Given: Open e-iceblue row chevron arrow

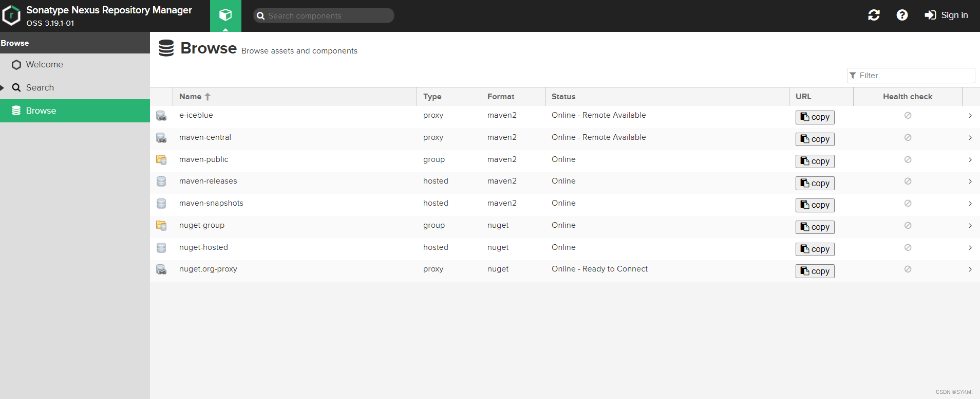Looking at the screenshot, I should click(x=970, y=116).
